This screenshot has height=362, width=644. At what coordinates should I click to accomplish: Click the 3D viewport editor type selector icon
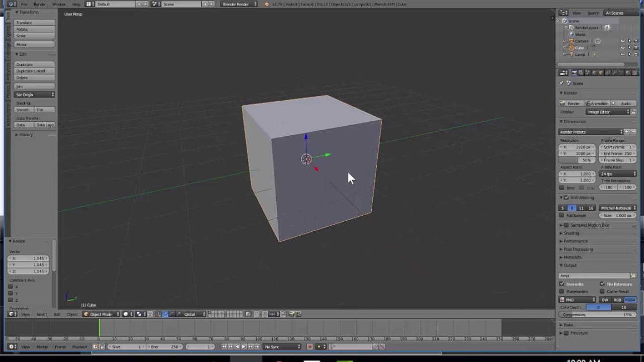tap(12, 314)
